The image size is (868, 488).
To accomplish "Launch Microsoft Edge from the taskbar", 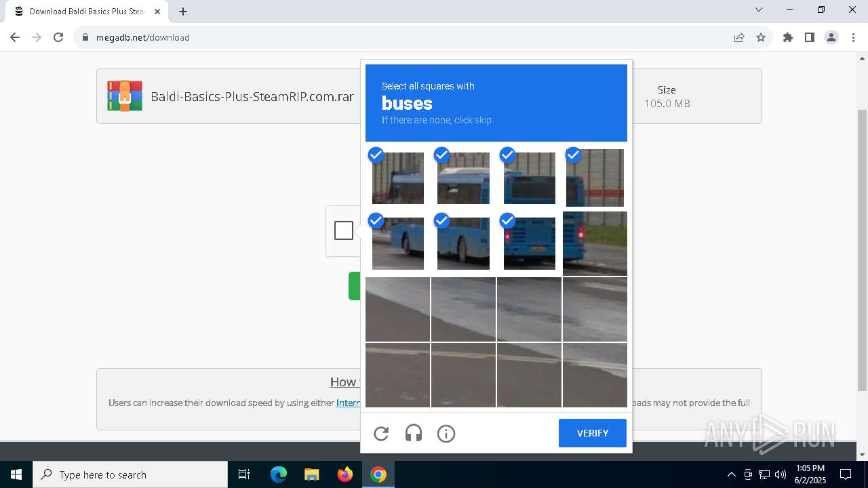I will click(x=279, y=474).
